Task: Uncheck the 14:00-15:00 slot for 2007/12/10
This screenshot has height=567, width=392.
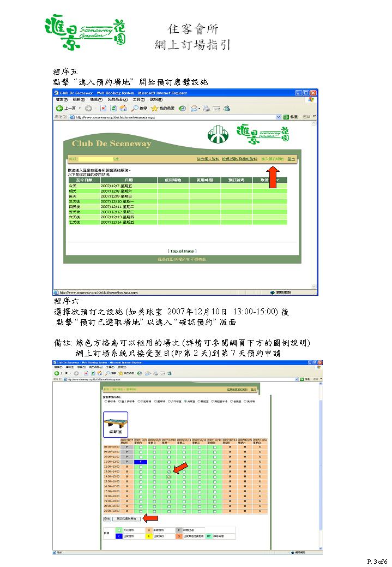Action: tap(168, 476)
